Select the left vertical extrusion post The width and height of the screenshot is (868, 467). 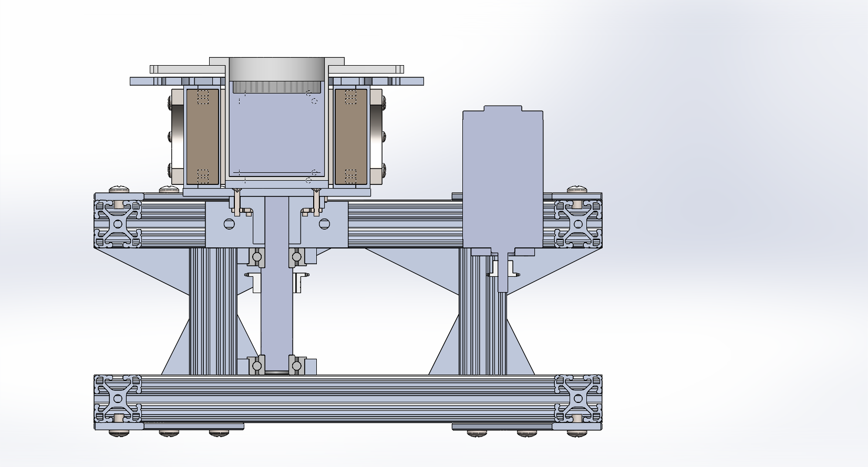[213, 310]
